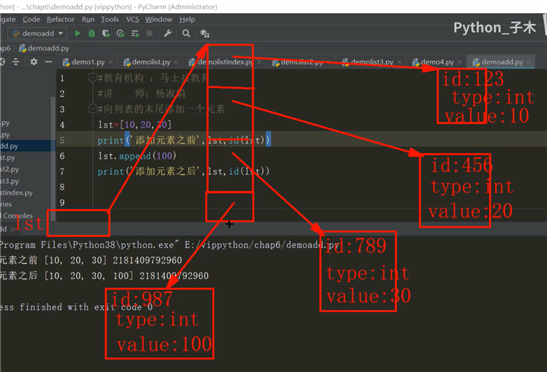
Task: Open st3.py in project tree
Action: [x=10, y=181]
